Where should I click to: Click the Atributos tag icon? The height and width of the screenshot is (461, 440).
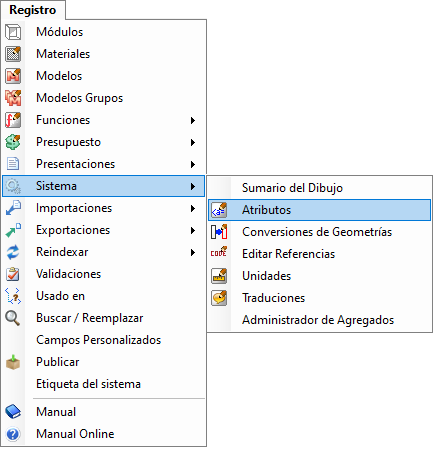click(219, 210)
